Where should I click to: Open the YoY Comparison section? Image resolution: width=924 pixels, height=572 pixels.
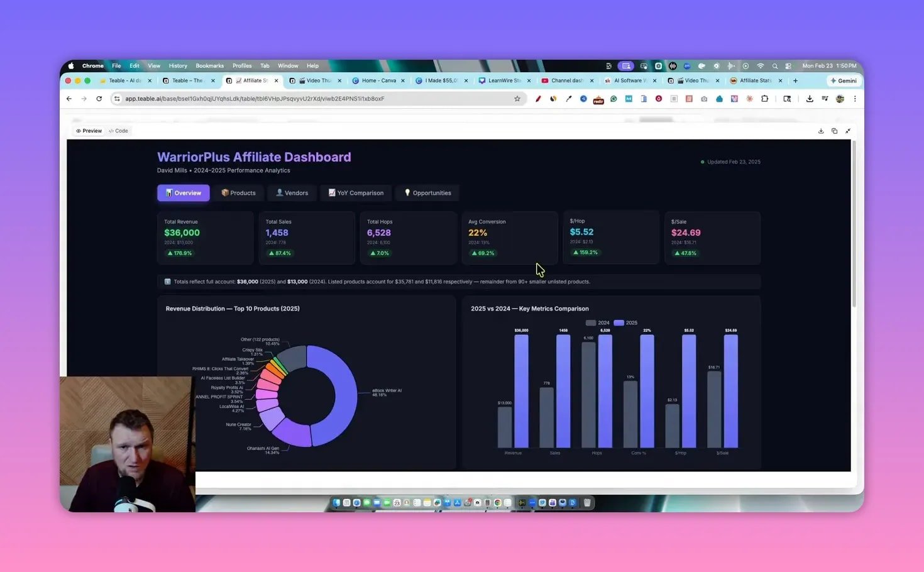(356, 193)
